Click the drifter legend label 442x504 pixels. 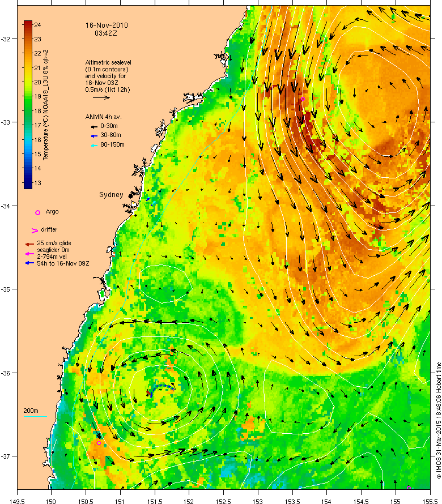click(49, 229)
